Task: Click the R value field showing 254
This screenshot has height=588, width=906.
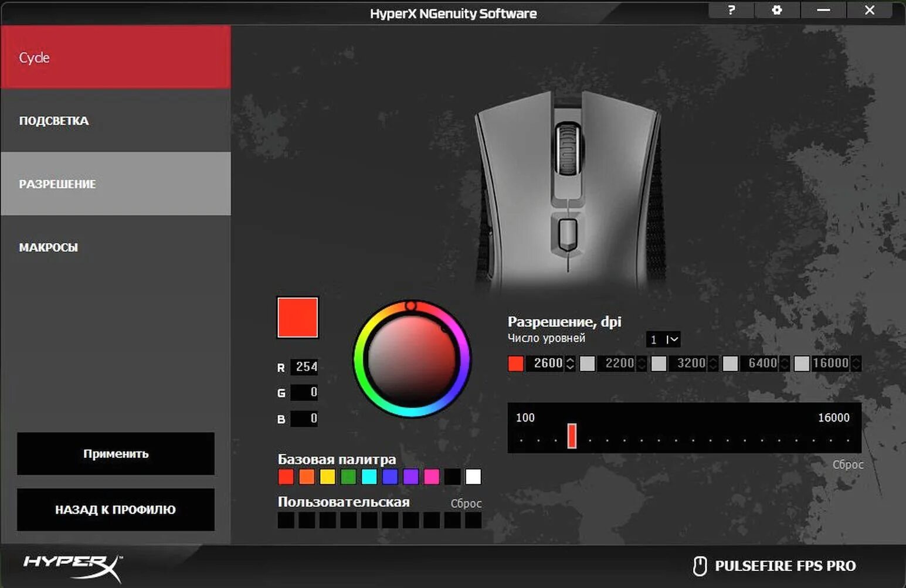Action: point(304,367)
